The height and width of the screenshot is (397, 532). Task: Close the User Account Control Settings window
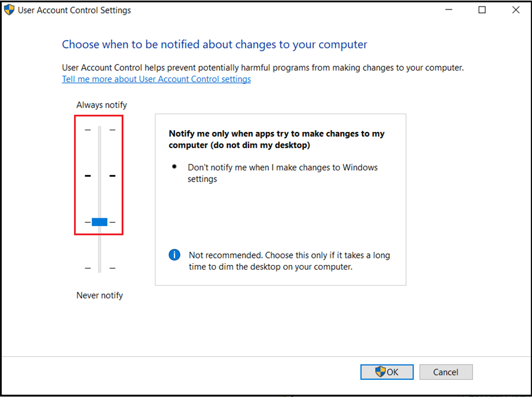tap(515, 10)
